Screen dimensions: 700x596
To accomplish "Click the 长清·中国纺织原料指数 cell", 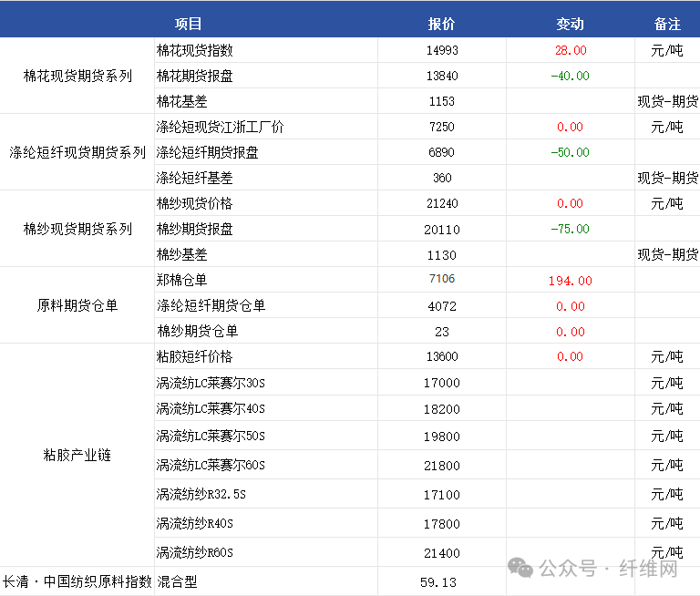I will [x=77, y=581].
